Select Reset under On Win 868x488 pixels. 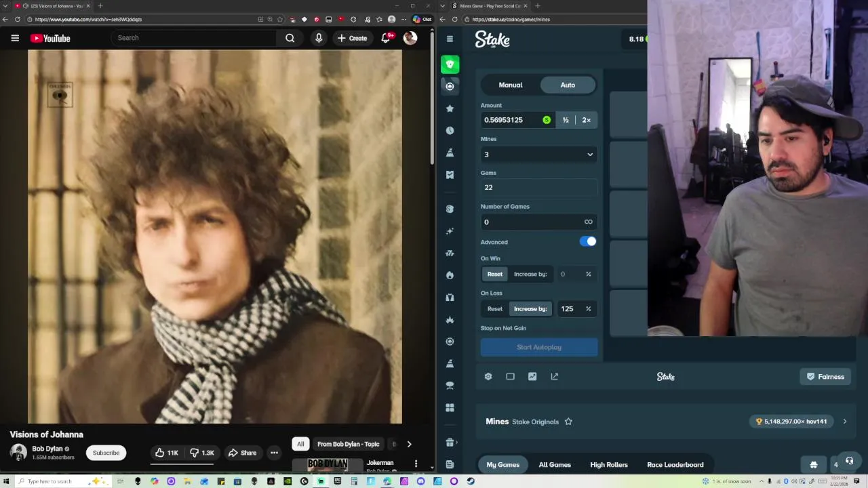coord(495,274)
